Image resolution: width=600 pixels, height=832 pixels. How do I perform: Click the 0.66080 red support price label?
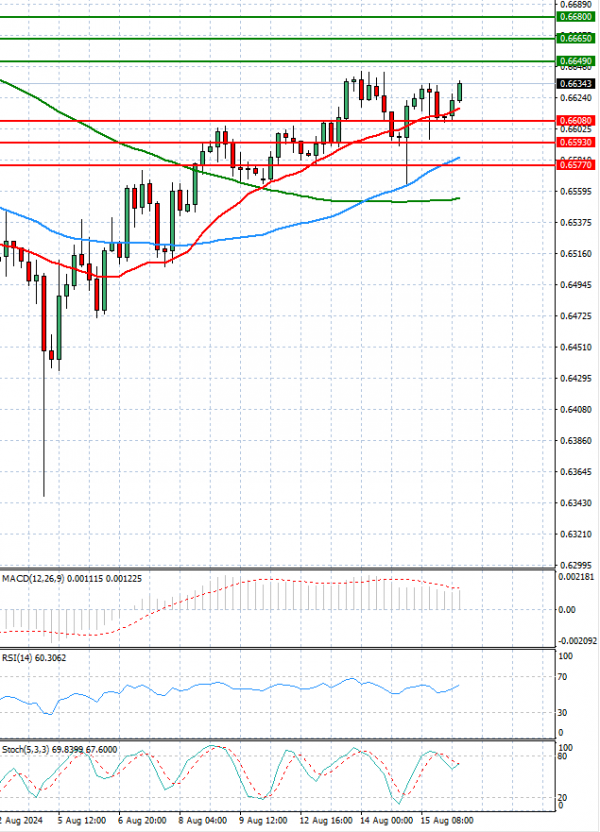[576, 120]
